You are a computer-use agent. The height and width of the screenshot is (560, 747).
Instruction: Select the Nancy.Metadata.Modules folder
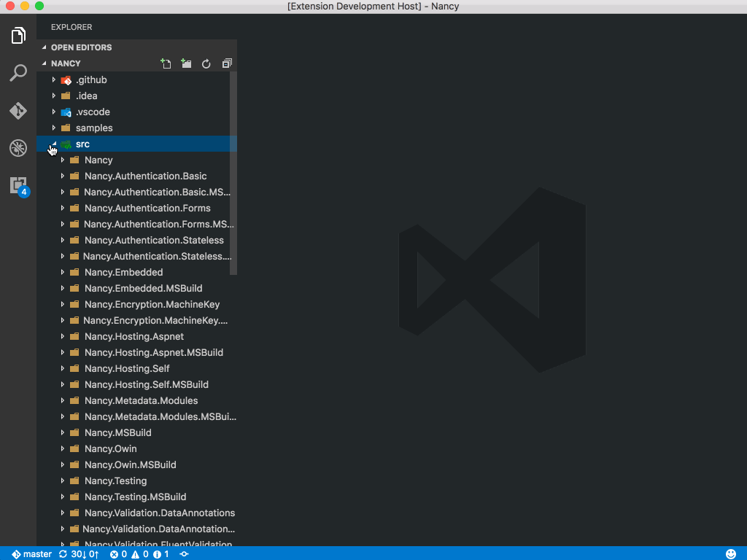click(x=136, y=400)
